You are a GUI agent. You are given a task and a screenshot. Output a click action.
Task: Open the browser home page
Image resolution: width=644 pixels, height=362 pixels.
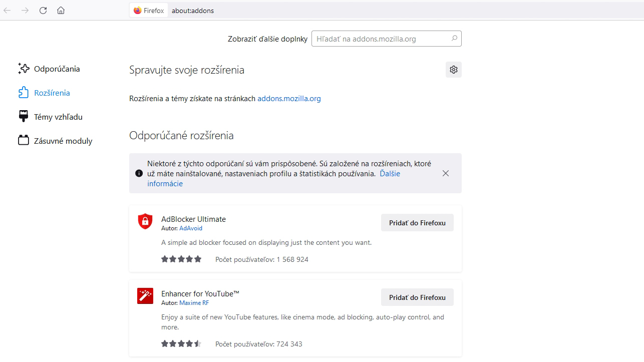(x=61, y=10)
